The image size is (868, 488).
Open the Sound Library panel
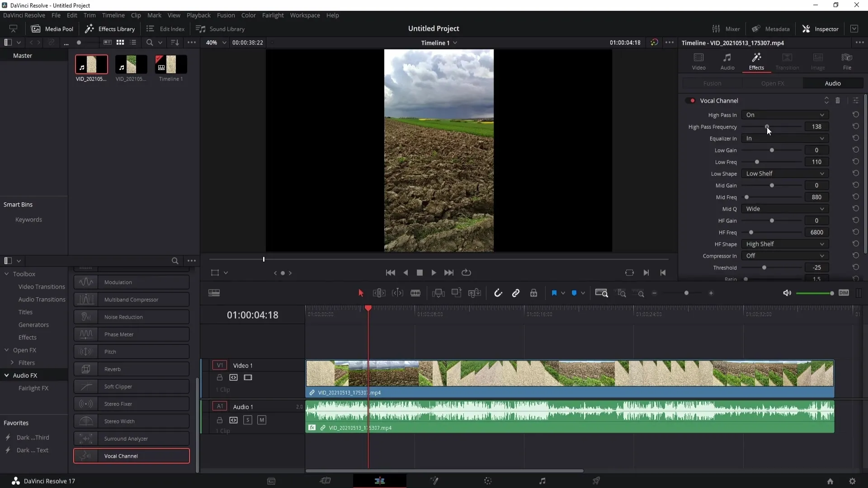pyautogui.click(x=220, y=29)
